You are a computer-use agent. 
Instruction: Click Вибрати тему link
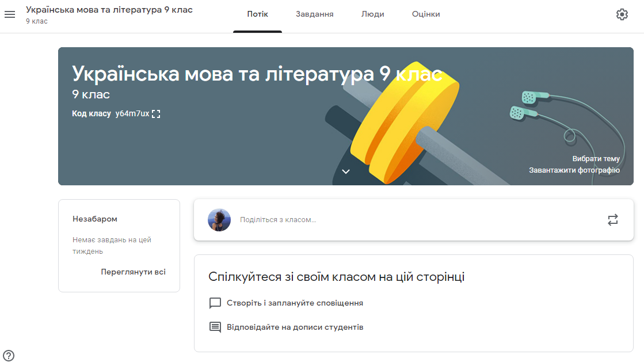(596, 159)
